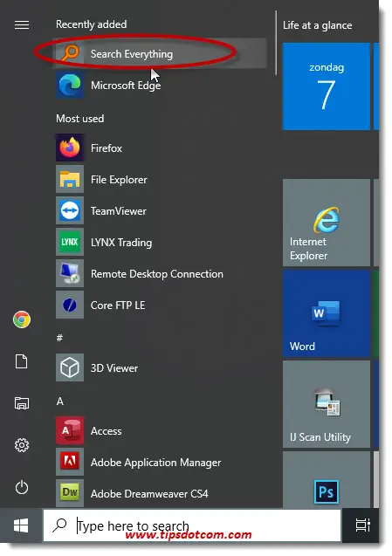The width and height of the screenshot is (392, 556).
Task: Launch Adobe Dreamweaver CS4
Action: [x=160, y=494]
